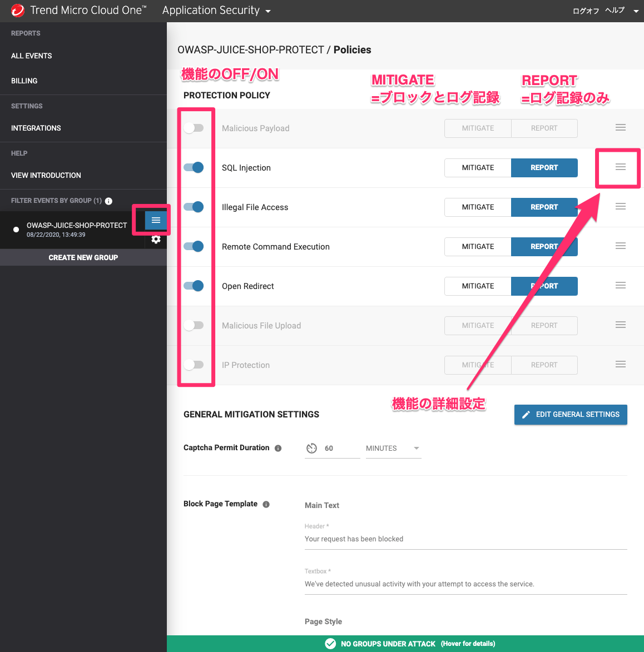Open the MINUTES unit dropdown
Screen dimensions: 644x652
pyautogui.click(x=393, y=448)
